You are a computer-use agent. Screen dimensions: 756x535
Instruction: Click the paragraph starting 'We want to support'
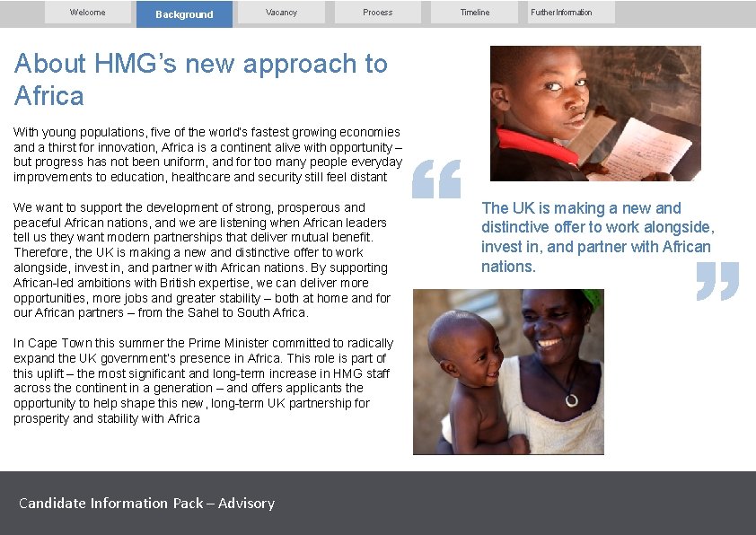tap(202, 259)
